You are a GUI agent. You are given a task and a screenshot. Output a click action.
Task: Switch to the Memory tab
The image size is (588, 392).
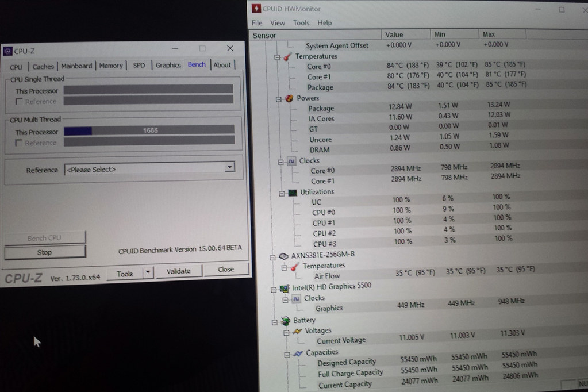(x=111, y=66)
